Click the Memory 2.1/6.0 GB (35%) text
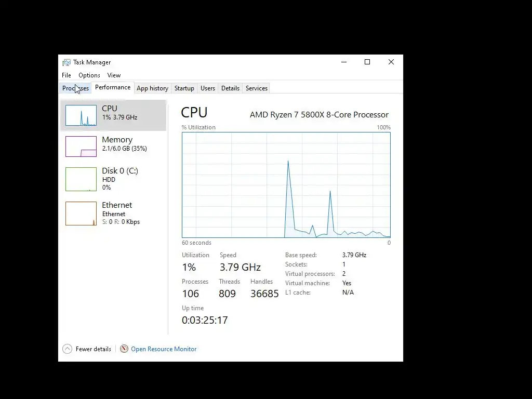The height and width of the screenshot is (399, 532). coord(125,149)
